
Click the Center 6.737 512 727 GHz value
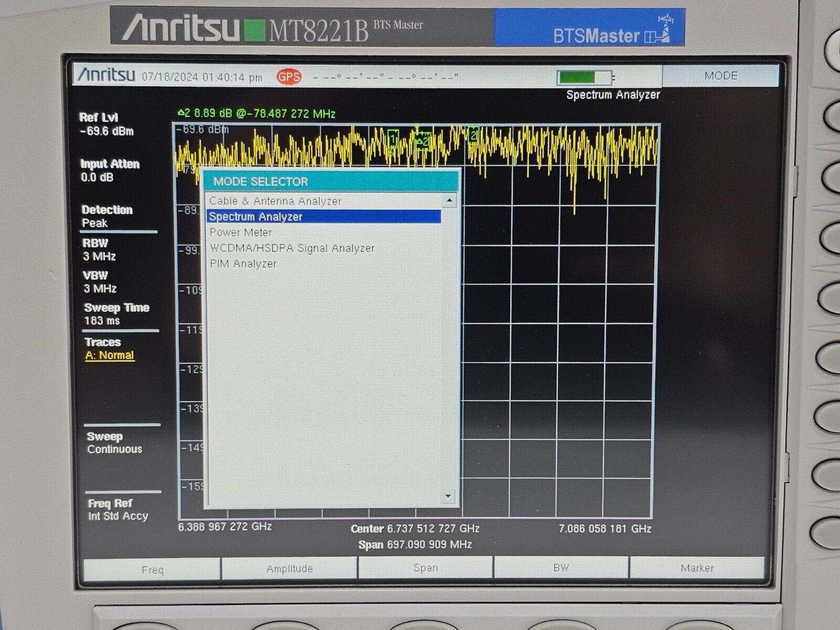[415, 529]
